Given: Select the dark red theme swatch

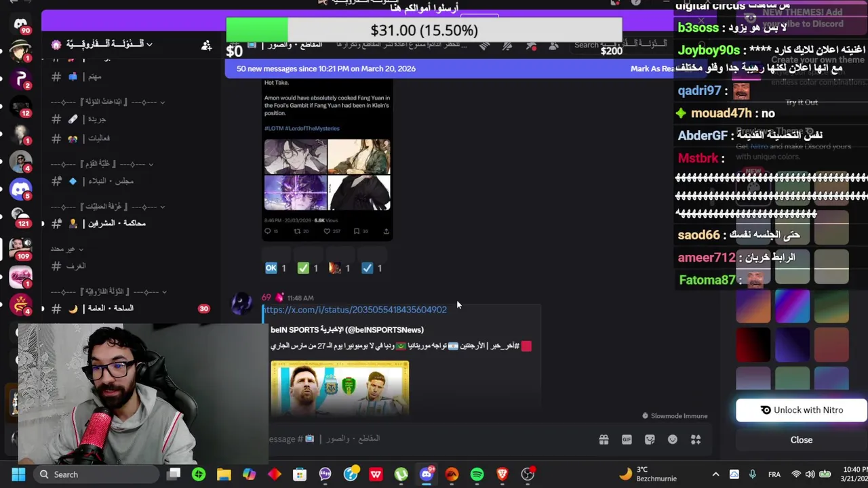Looking at the screenshot, I should click(753, 344).
